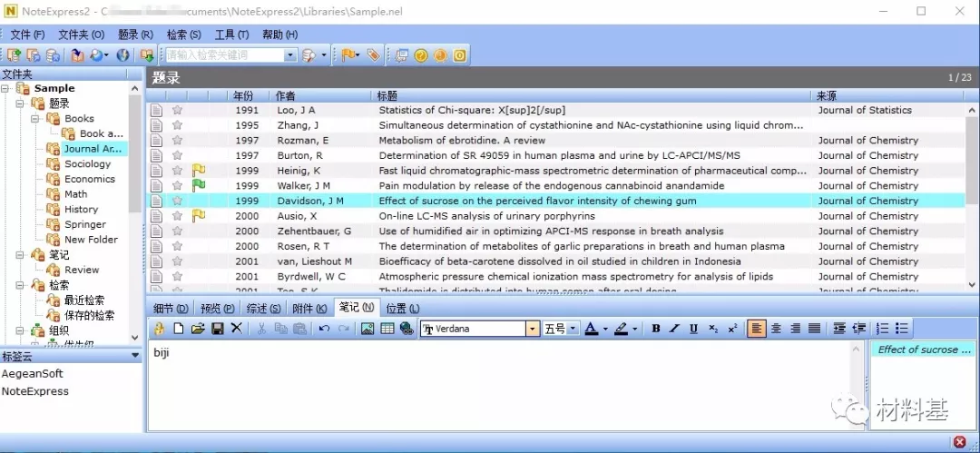Apply center alignment to note text
980x453 pixels.
click(x=776, y=329)
